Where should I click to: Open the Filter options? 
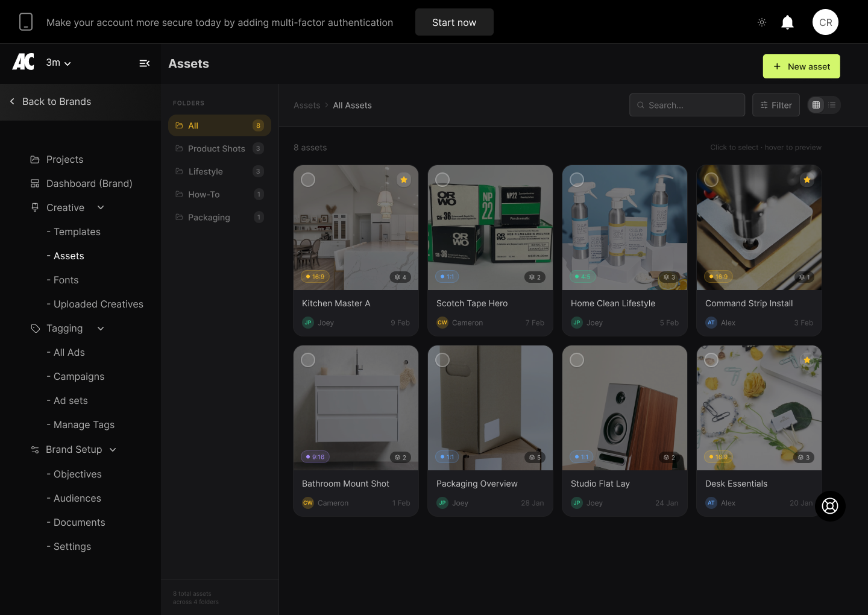776,105
